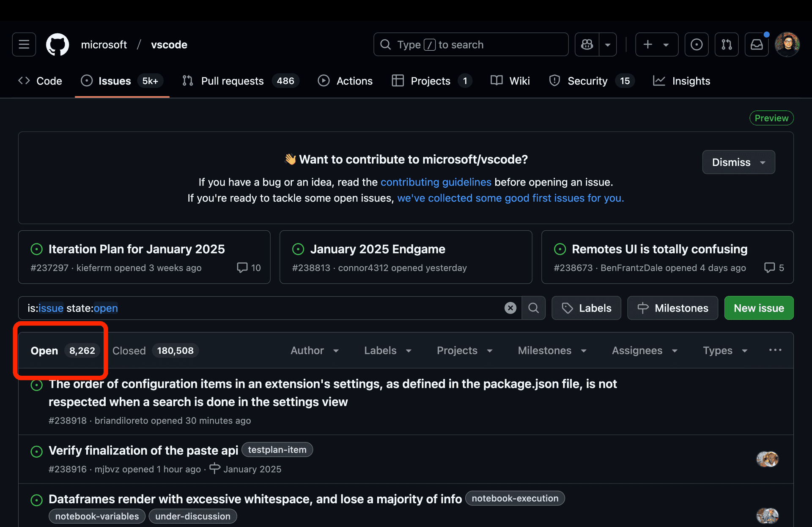Open the contributing guidelines link
Viewport: 812px width, 527px height.
point(436,182)
